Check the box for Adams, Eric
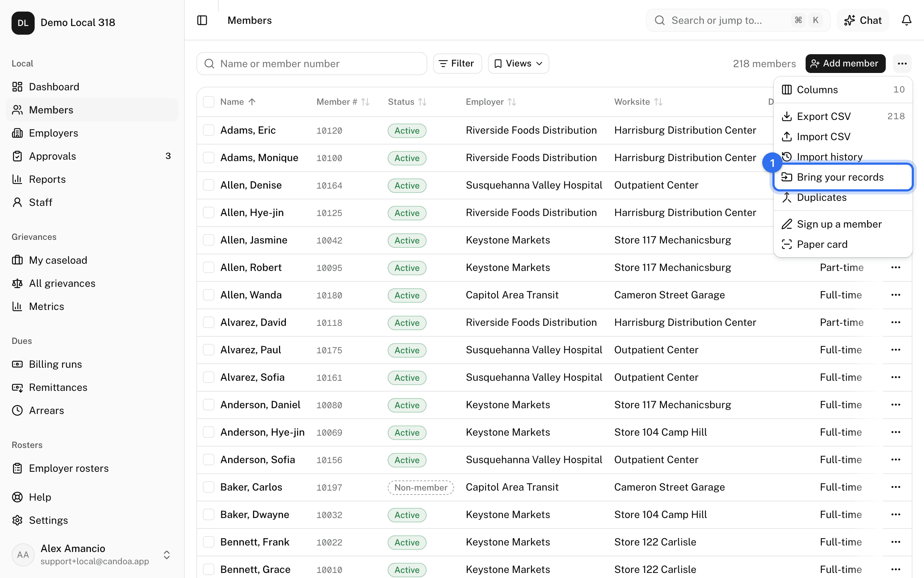This screenshot has height=578, width=924. [x=209, y=130]
